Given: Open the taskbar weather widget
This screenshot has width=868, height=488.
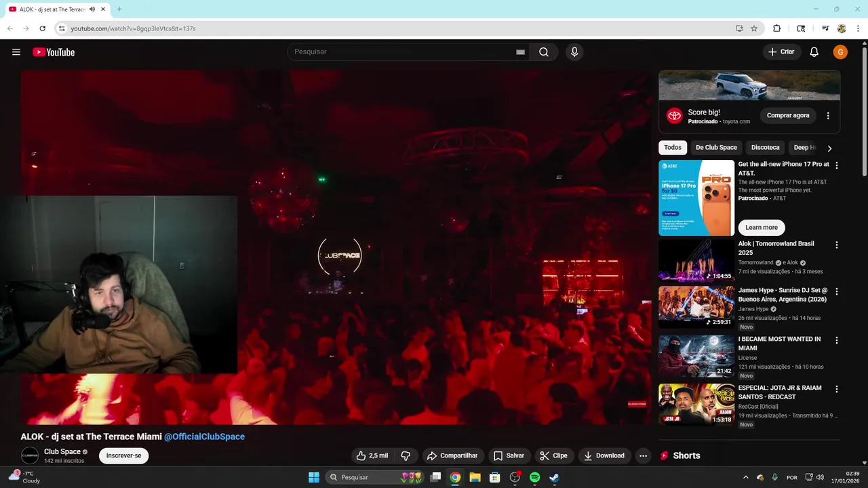Looking at the screenshot, I should [24, 477].
